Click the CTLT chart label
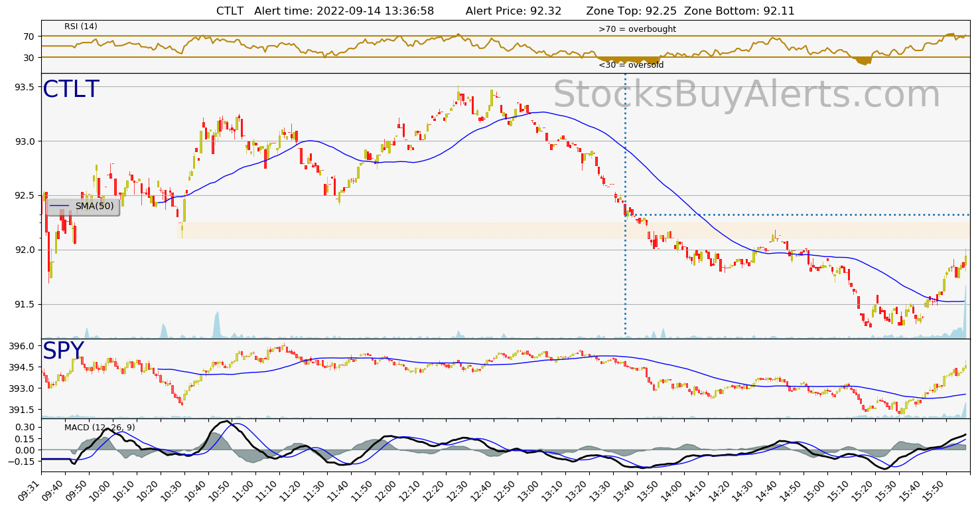 [x=71, y=90]
